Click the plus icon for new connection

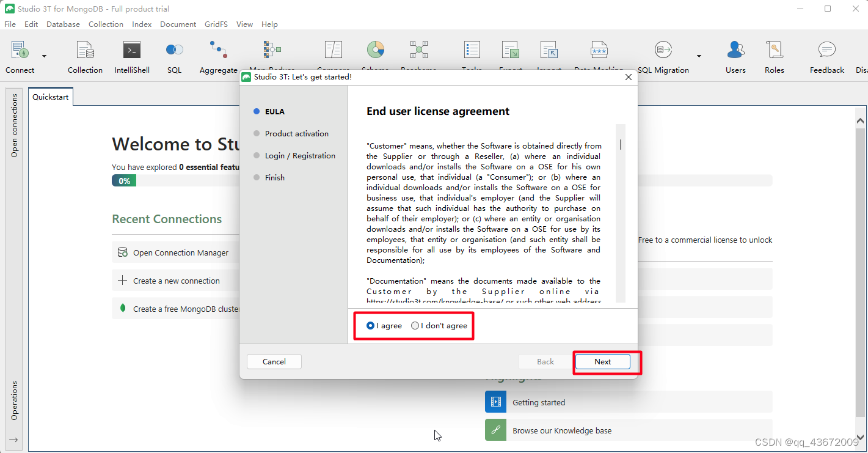tap(122, 281)
